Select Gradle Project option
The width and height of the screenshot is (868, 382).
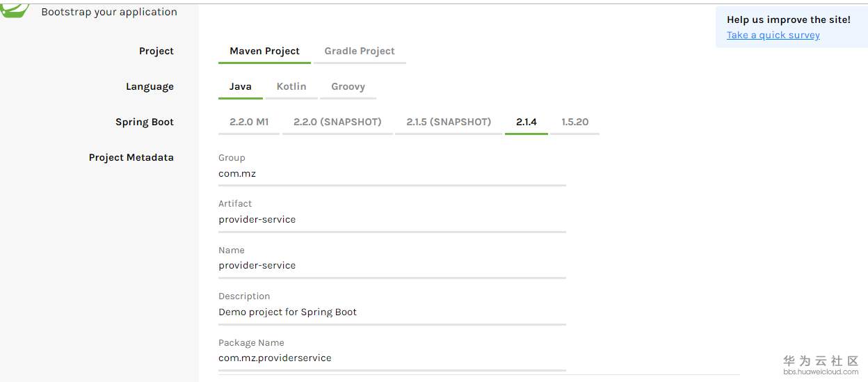pos(360,51)
